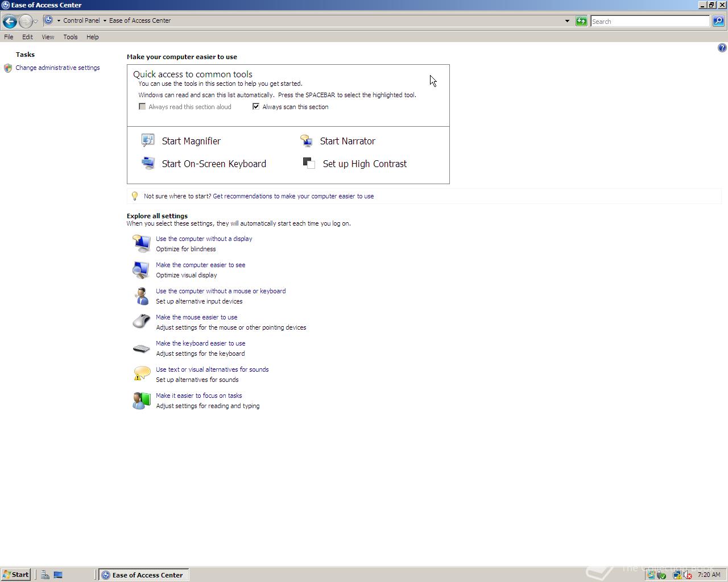Click the person with green panel icon

pos(141,400)
